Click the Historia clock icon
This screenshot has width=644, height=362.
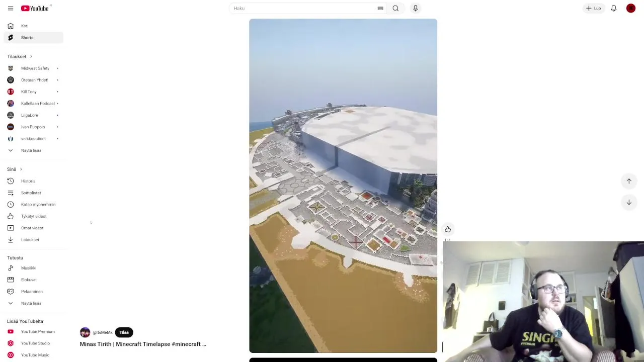pos(11,181)
